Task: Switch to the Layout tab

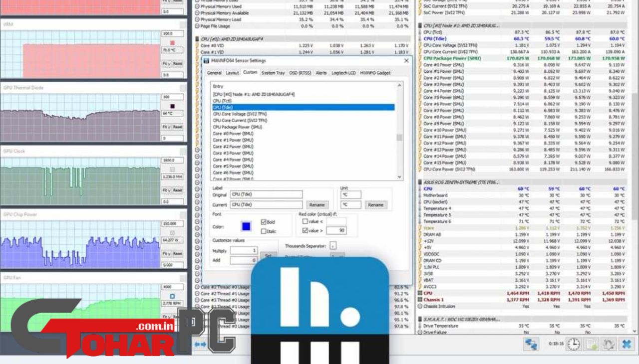Action: click(232, 73)
